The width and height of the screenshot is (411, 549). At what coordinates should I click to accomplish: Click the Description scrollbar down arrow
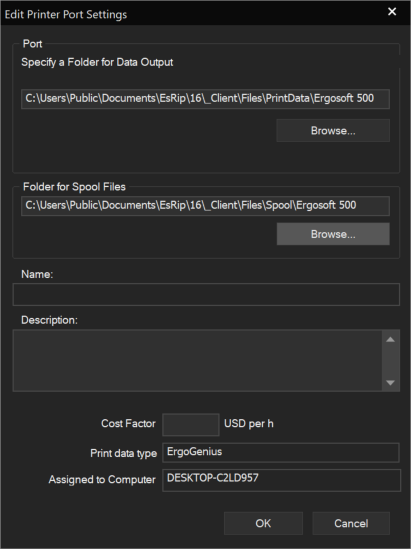(390, 382)
